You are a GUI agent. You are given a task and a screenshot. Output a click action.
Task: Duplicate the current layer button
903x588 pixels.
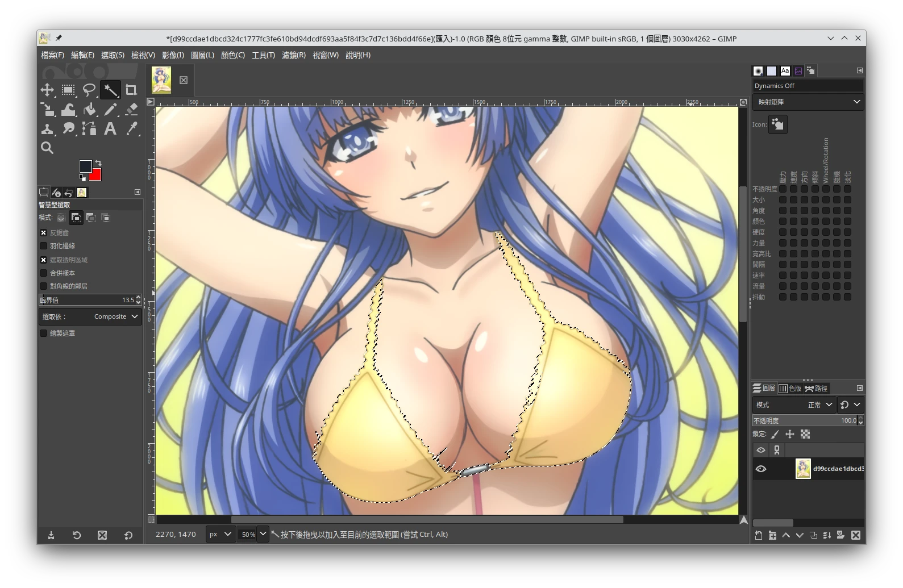click(813, 535)
